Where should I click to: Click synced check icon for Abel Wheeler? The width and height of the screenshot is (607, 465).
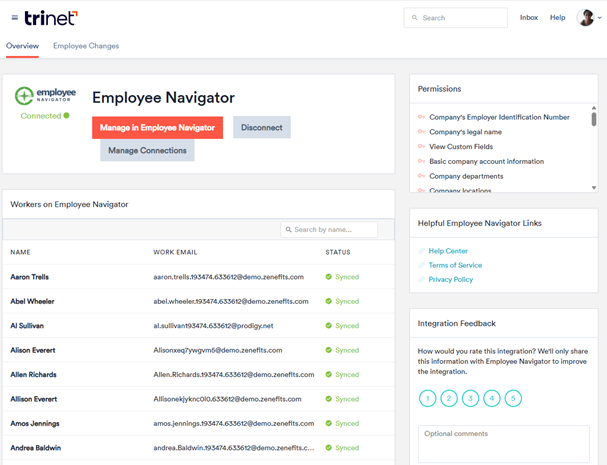329,301
